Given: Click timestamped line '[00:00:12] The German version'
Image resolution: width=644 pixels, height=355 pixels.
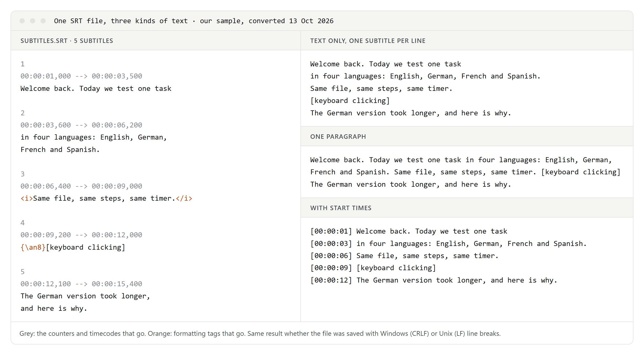Looking at the screenshot, I should (434, 280).
